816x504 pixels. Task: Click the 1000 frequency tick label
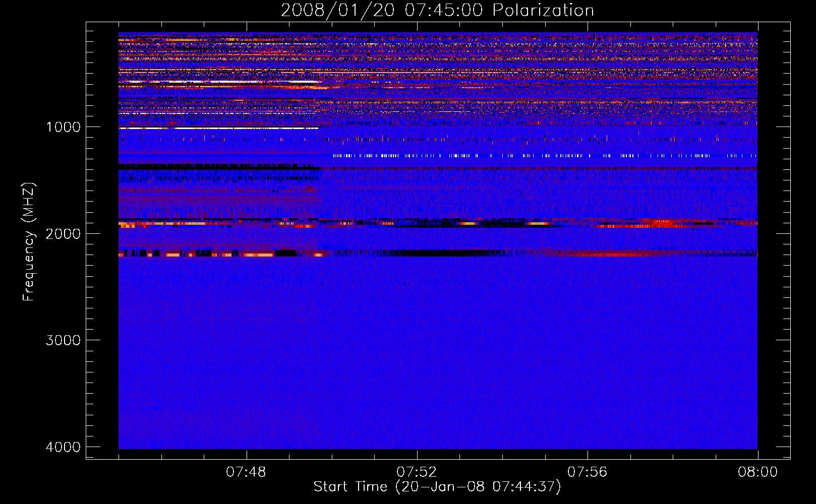64,127
